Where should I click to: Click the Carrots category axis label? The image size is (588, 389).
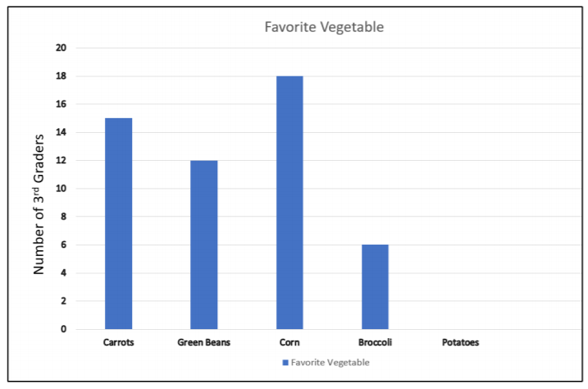pos(119,343)
